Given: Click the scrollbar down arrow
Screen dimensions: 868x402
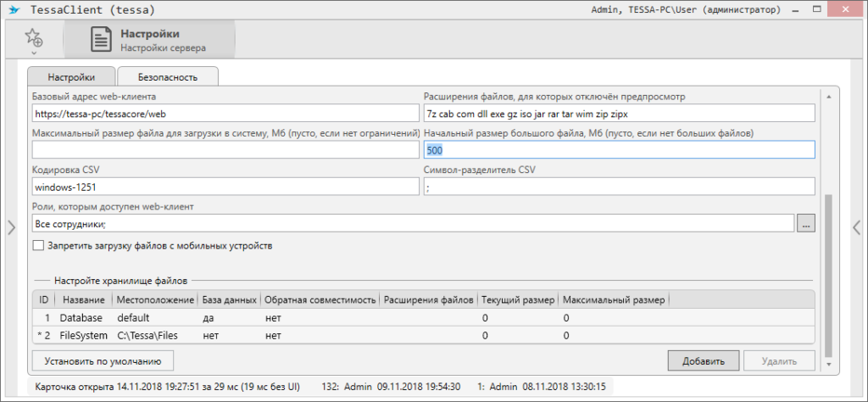Looking at the screenshot, I should tap(829, 366).
